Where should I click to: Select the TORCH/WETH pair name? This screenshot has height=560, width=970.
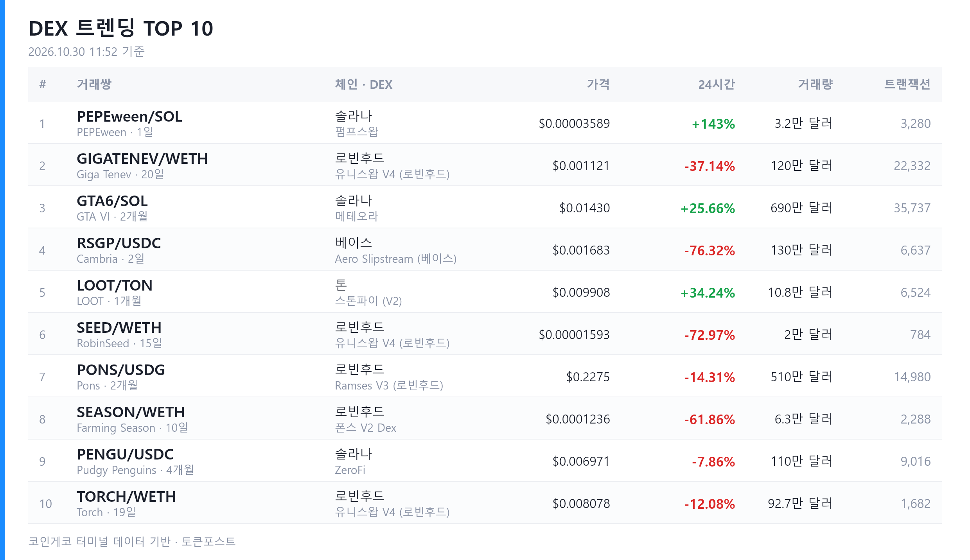click(x=126, y=497)
